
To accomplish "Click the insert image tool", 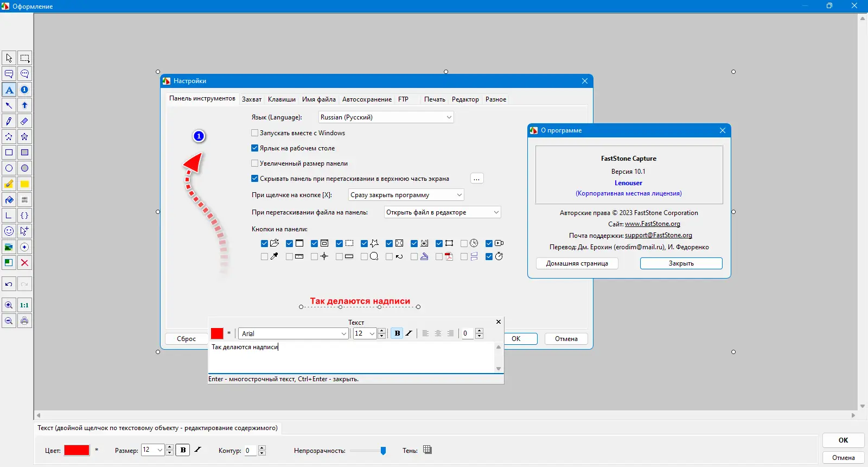I will coord(9,247).
